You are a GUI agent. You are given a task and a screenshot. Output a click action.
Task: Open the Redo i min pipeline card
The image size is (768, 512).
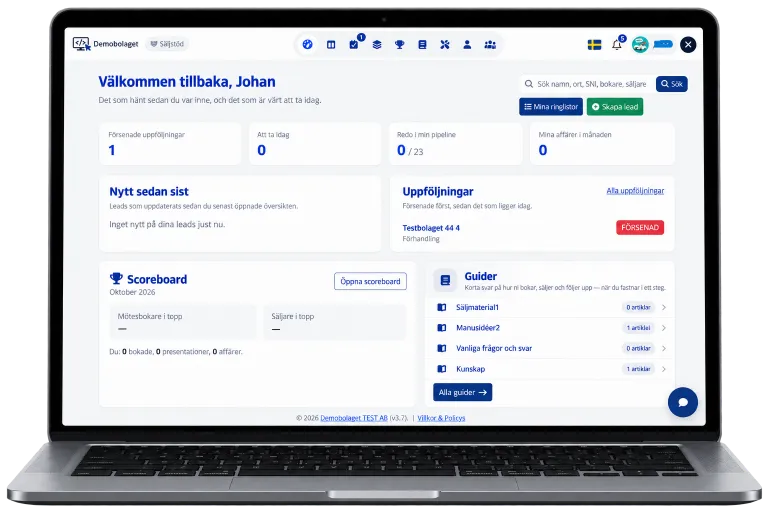click(x=456, y=144)
